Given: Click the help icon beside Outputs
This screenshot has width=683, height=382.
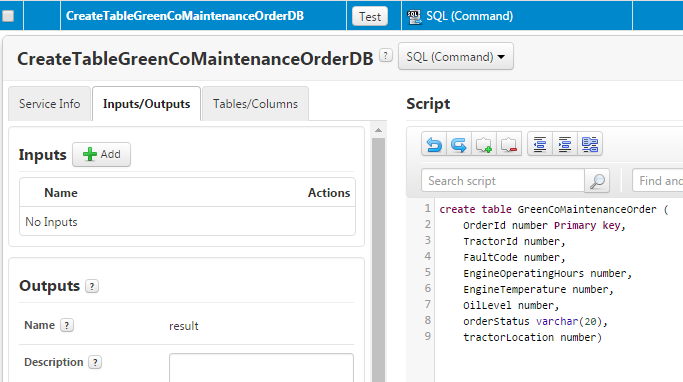Looking at the screenshot, I should [91, 286].
